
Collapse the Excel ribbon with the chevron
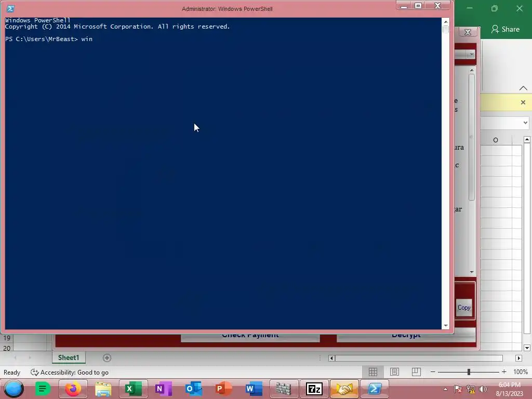pyautogui.click(x=523, y=88)
